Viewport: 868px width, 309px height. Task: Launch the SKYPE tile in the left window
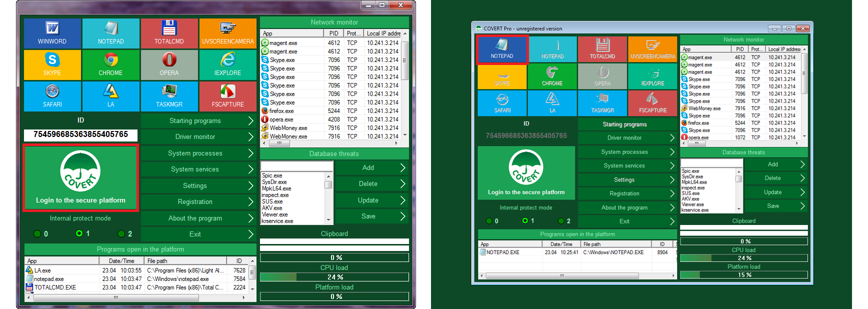pyautogui.click(x=52, y=65)
